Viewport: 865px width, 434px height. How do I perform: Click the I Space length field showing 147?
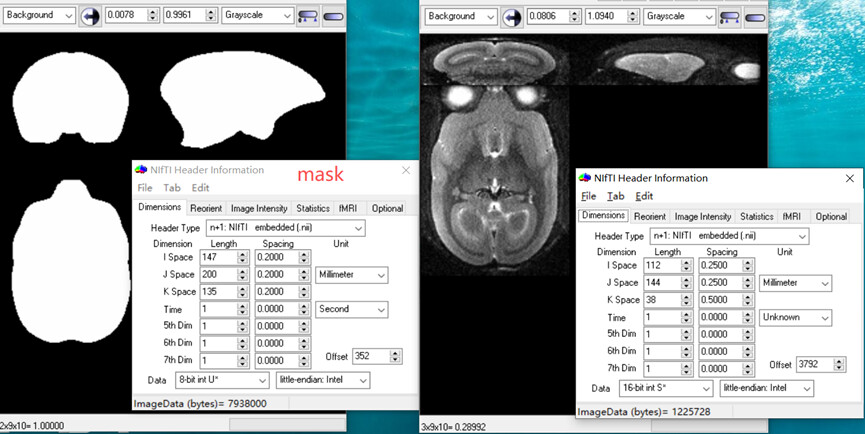pyautogui.click(x=217, y=258)
